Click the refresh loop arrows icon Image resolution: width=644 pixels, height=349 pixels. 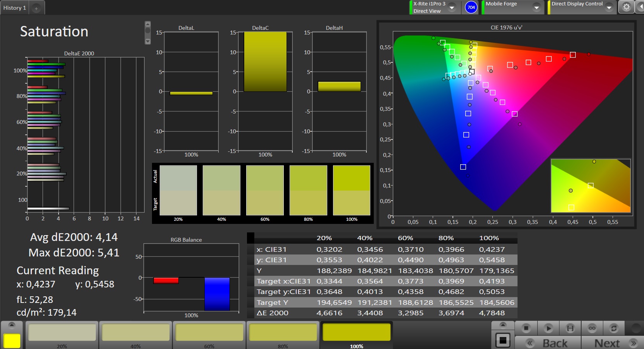[x=614, y=328]
